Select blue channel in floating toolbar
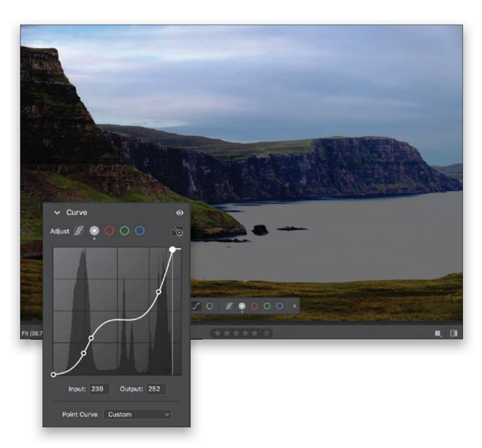The width and height of the screenshot is (482, 448). click(x=280, y=306)
